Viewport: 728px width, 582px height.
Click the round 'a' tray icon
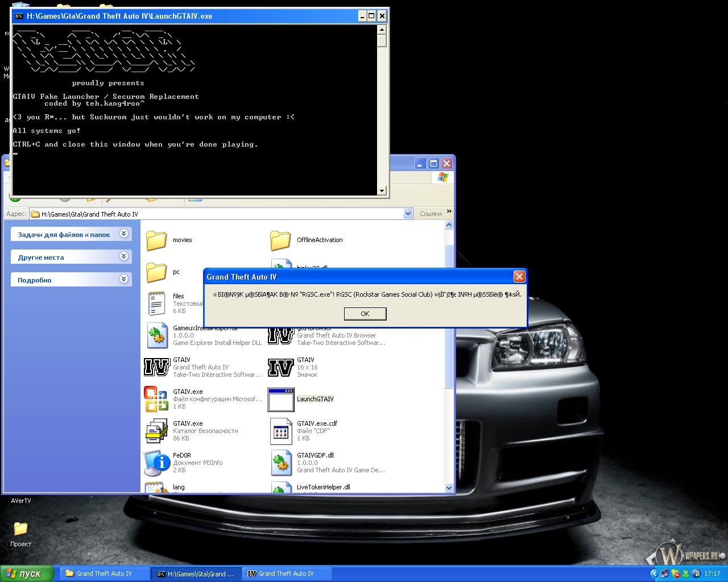coord(696,574)
